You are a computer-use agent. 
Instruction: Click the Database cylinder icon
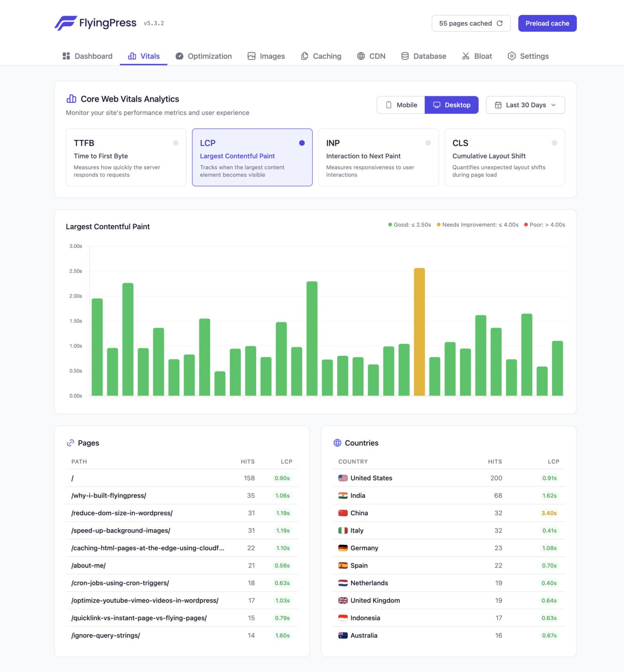[405, 56]
